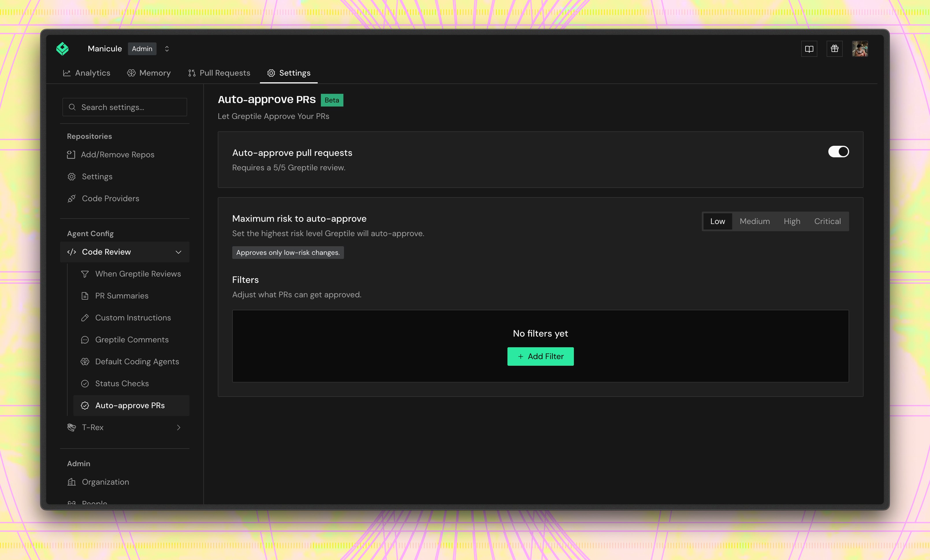Viewport: 930px width, 560px height.
Task: Click the Settings tab gear icon
Action: coord(271,73)
